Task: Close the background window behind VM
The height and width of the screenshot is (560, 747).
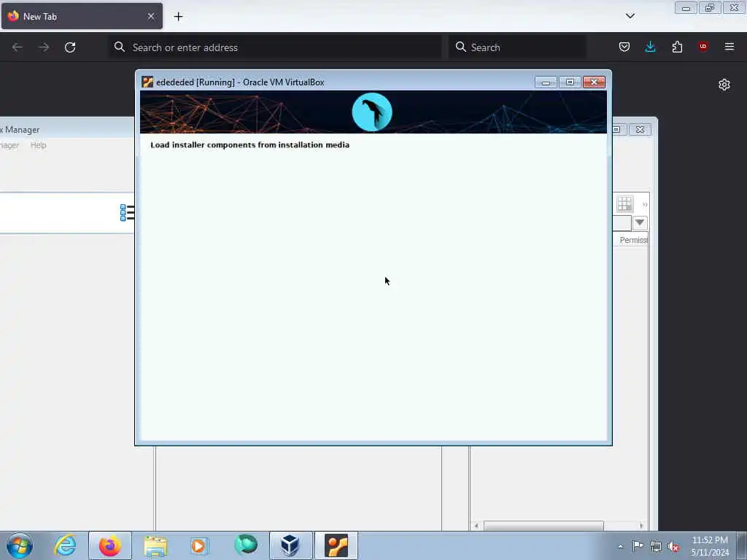Action: [x=640, y=130]
